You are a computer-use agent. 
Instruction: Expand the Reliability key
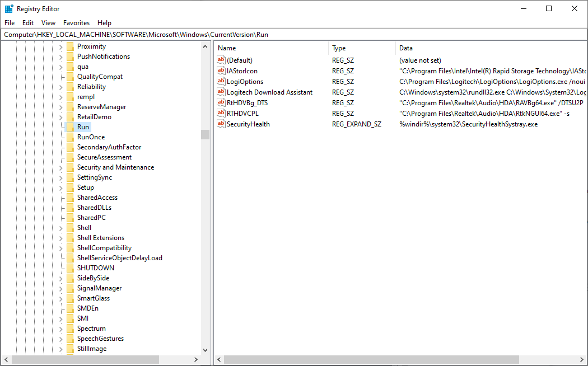pos(60,87)
